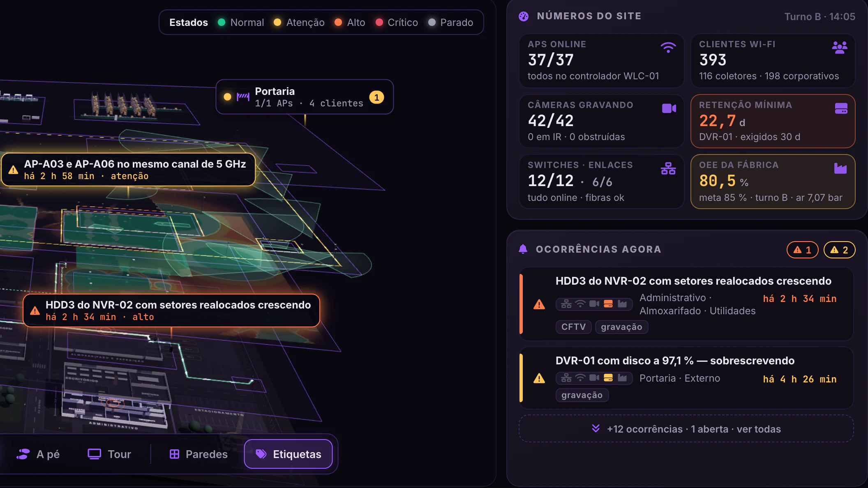Click the camera icon in DVR-01 occurrence row

(594, 378)
